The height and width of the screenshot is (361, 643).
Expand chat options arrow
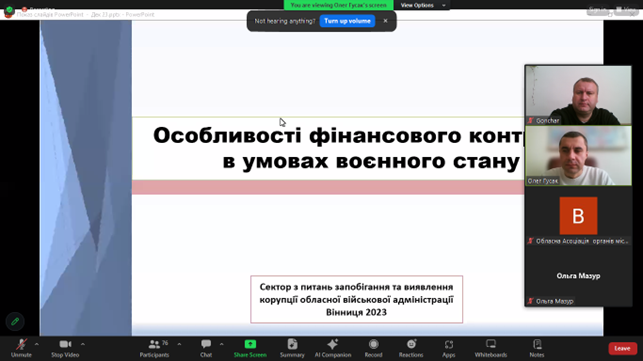point(221,344)
